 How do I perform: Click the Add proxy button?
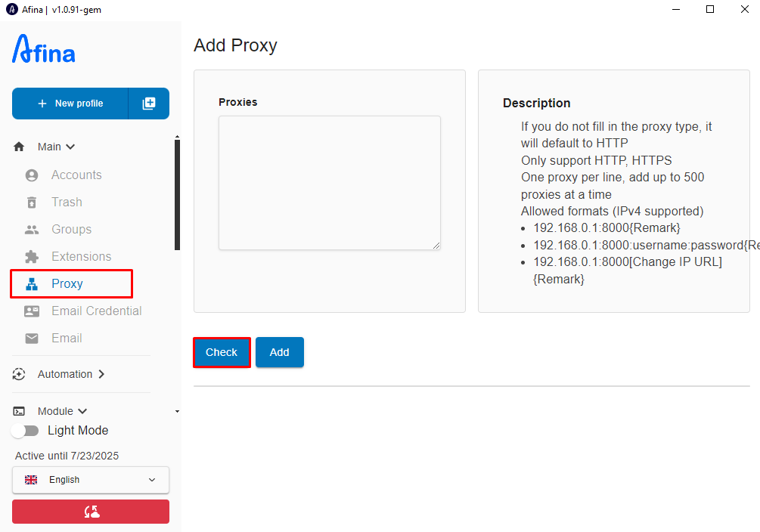(x=280, y=352)
